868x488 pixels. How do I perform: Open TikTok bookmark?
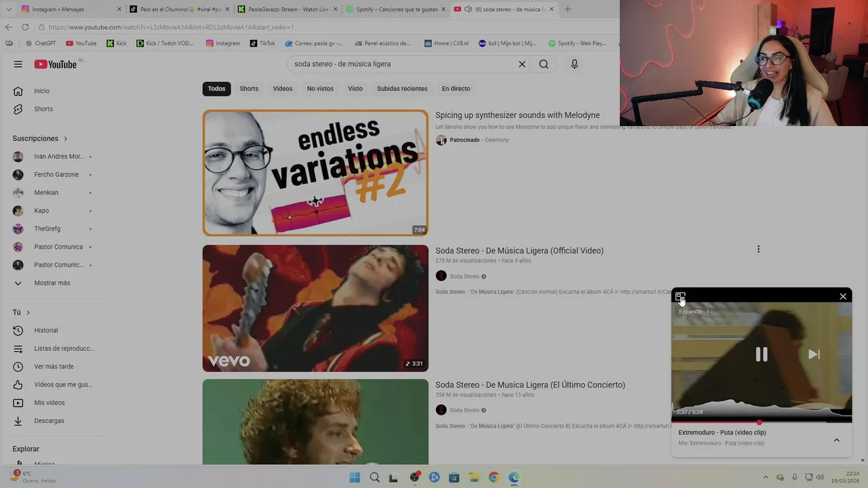click(262, 43)
